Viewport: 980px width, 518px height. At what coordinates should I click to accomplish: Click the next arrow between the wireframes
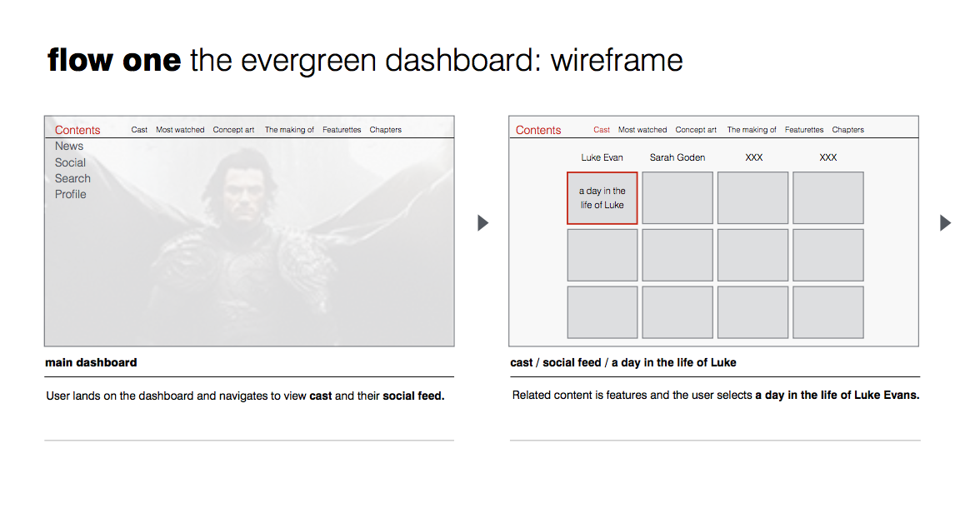pyautogui.click(x=483, y=223)
